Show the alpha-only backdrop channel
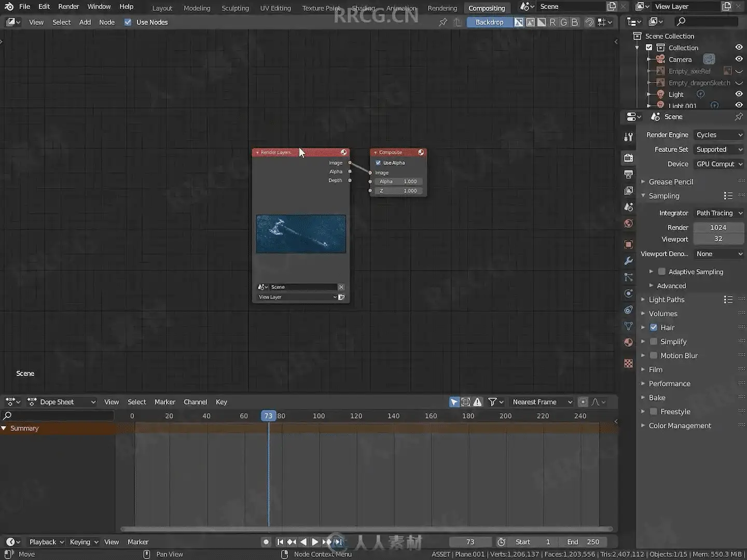The width and height of the screenshot is (747, 560). [542, 22]
